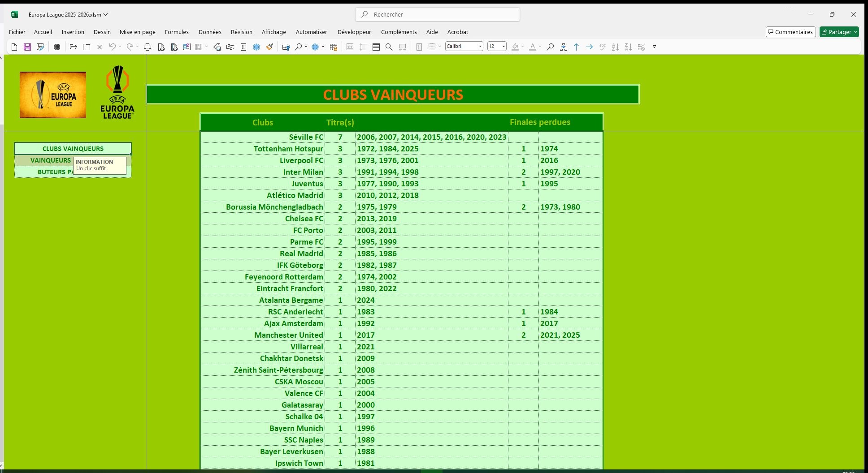Click the BUTEURS navigation button
868x473 pixels.
pos(44,172)
